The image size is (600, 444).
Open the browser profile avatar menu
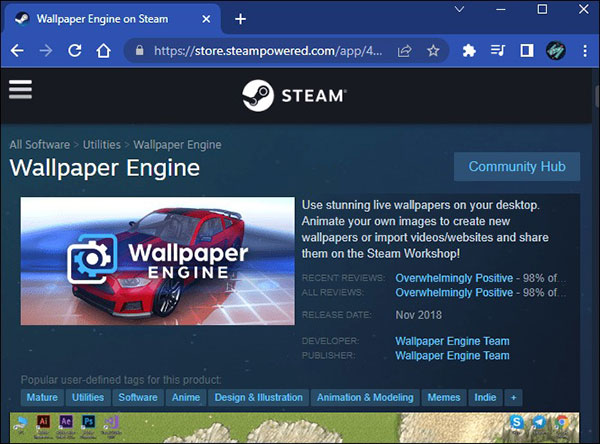tap(556, 50)
